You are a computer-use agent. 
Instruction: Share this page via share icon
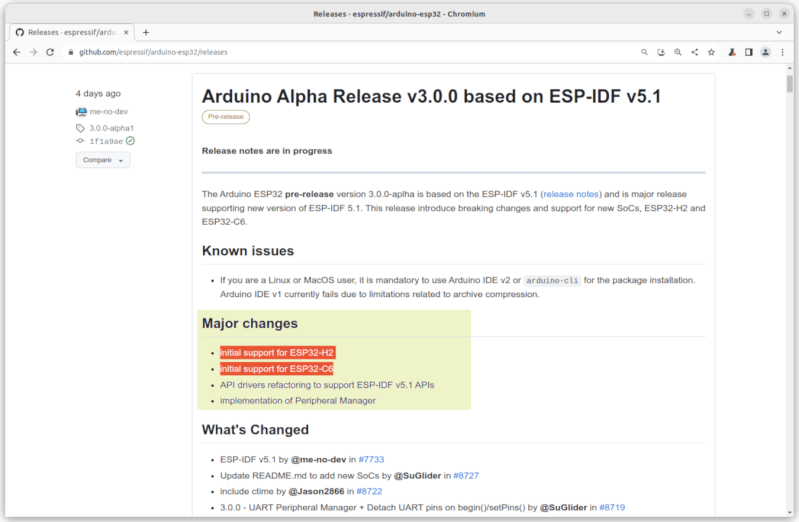pos(695,52)
